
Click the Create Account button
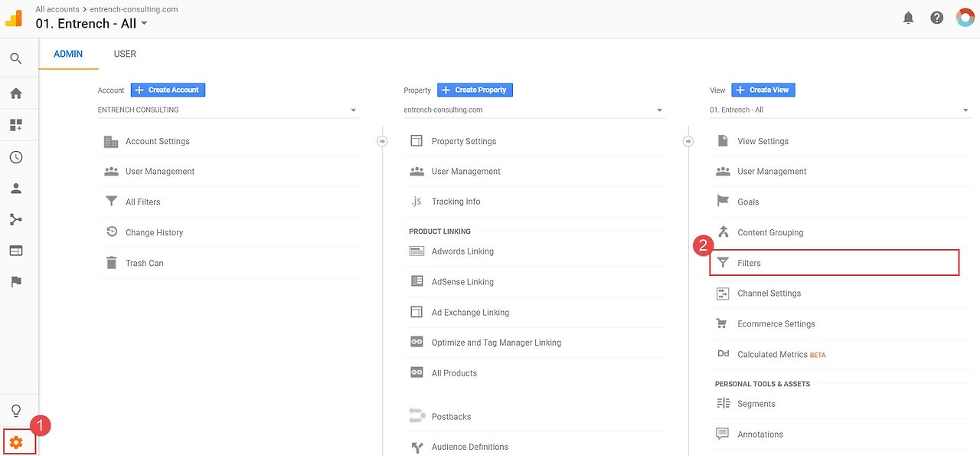(x=168, y=90)
